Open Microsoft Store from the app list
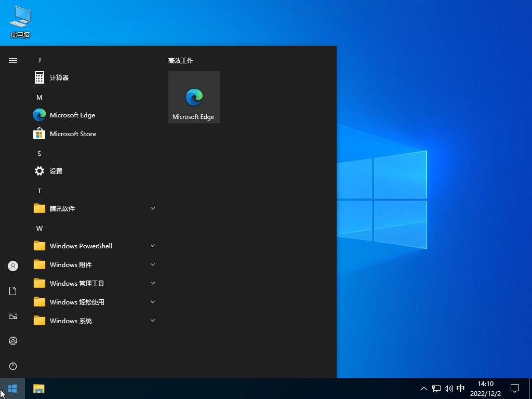Image resolution: width=532 pixels, height=399 pixels. 73,134
